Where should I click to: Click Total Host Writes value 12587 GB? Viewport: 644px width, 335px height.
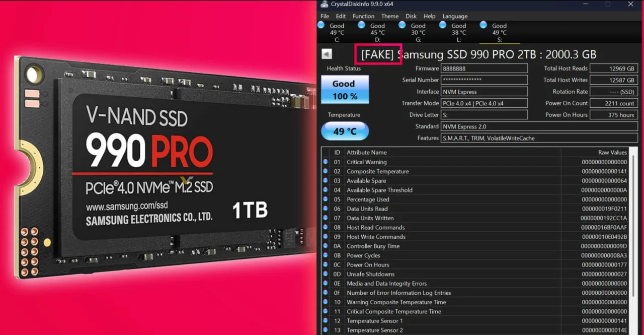coord(614,80)
